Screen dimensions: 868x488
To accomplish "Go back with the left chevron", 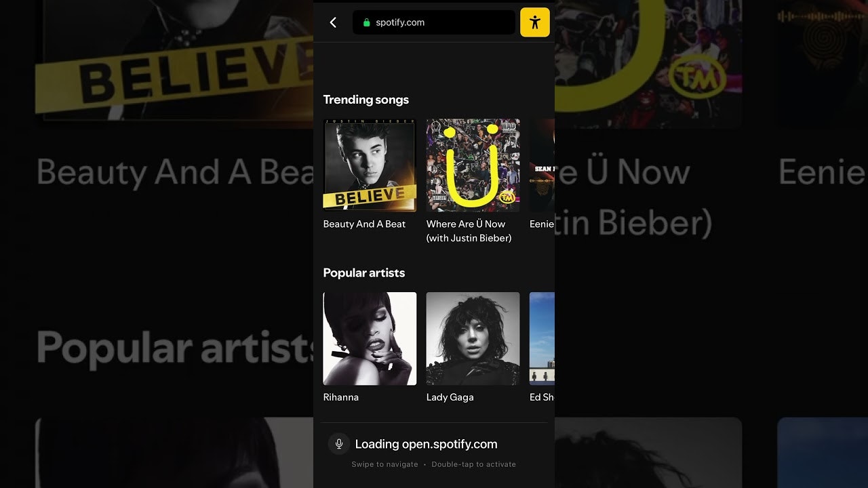I will (x=333, y=22).
